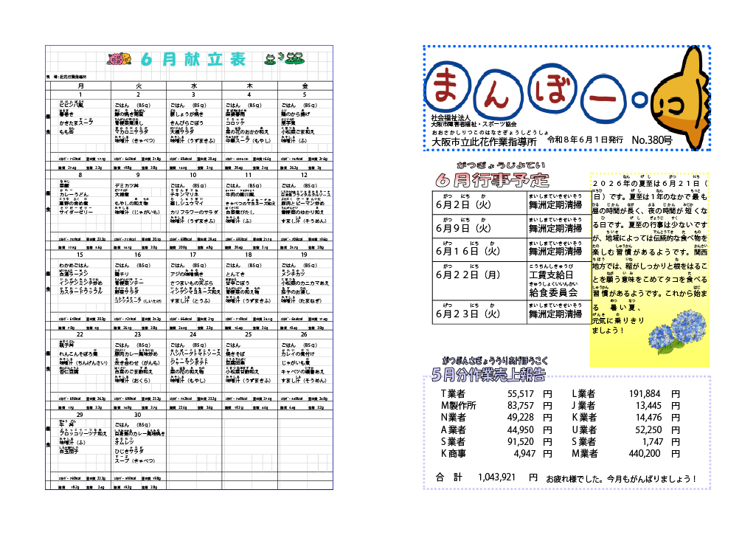The height and width of the screenshot is (535, 756).
Task: Click the '令和8年6月1日発行' issue date
Action: click(585, 139)
